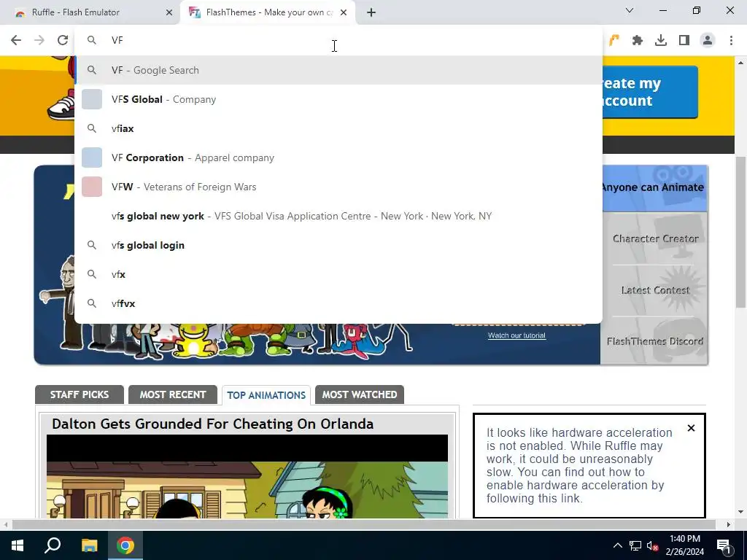747x560 pixels.
Task: Open File Explorer from the taskbar
Action: 89,545
